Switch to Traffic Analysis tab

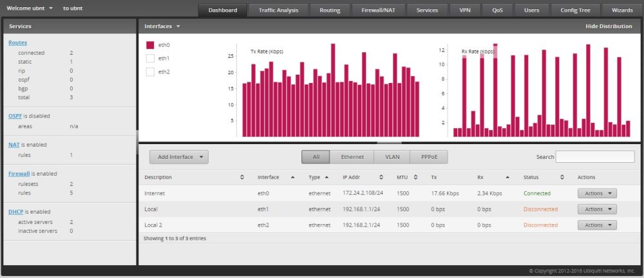pyautogui.click(x=278, y=10)
